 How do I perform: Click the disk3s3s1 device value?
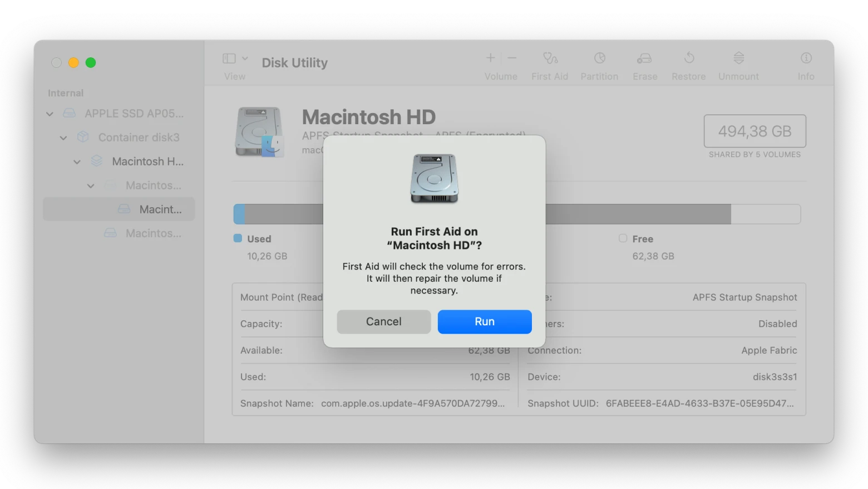(775, 377)
